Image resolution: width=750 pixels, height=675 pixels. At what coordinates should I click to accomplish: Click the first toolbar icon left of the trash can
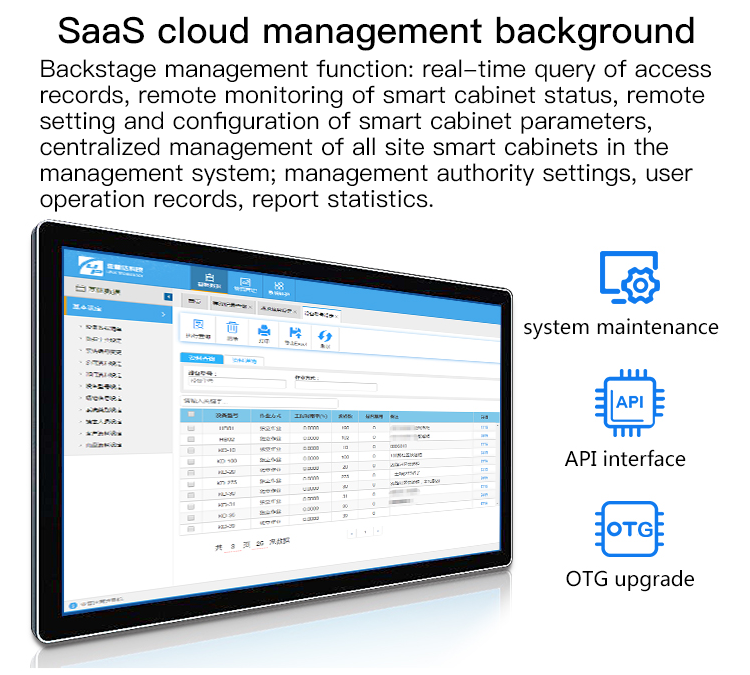198,324
